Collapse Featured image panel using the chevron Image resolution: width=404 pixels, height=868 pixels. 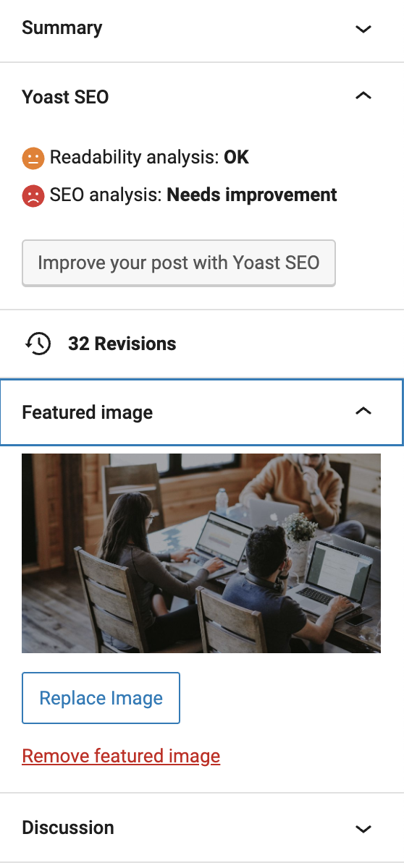click(363, 412)
